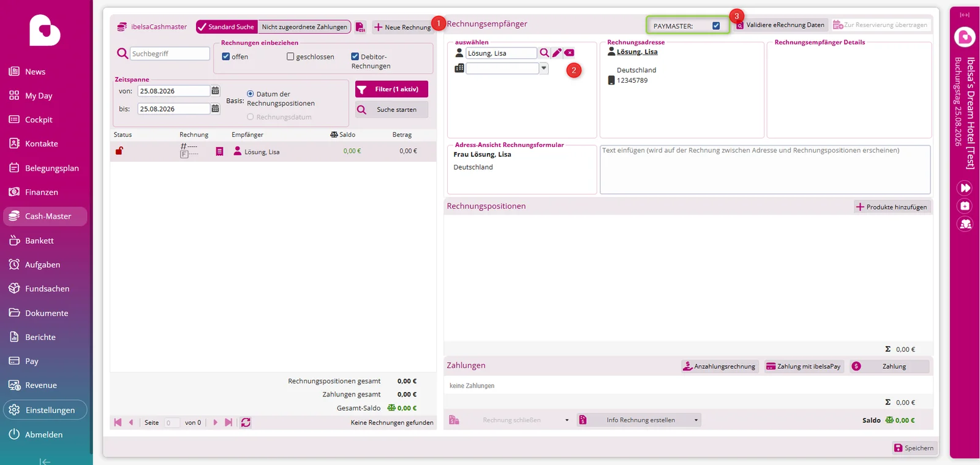Click the 'Speichern' save button
Screen dimensions: 980x465
914,448
